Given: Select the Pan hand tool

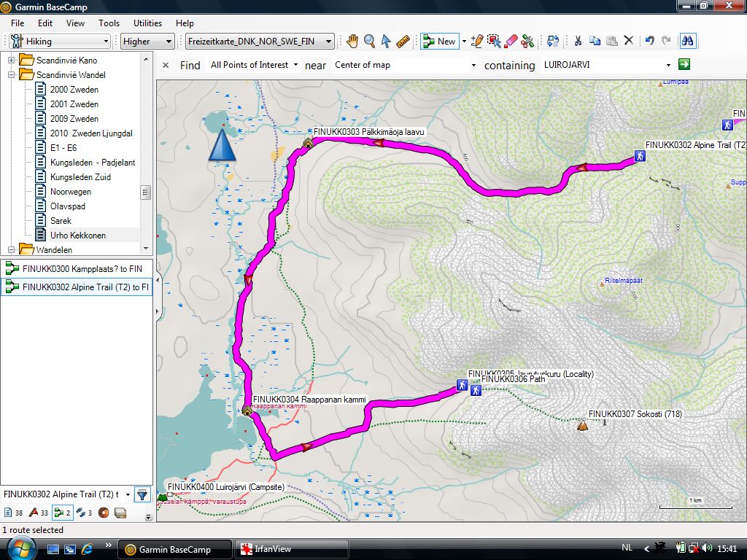Looking at the screenshot, I should 352,42.
